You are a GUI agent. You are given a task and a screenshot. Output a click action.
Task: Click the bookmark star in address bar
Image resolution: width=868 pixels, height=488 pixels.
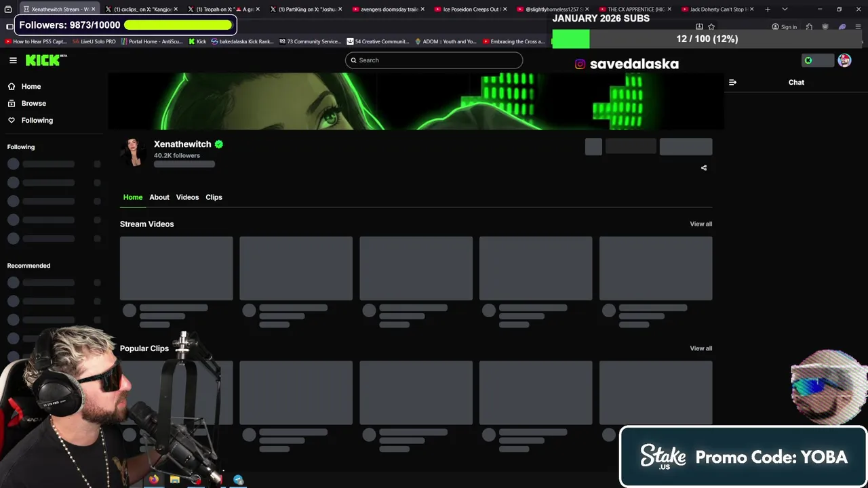click(711, 27)
